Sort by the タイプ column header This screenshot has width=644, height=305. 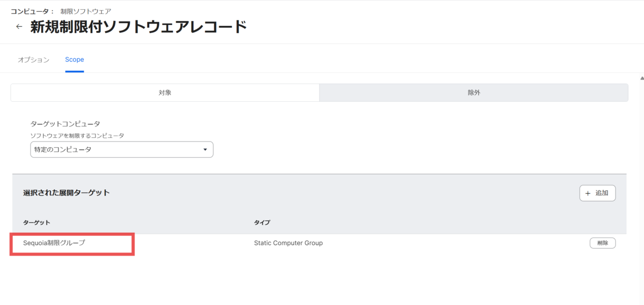pyautogui.click(x=262, y=222)
